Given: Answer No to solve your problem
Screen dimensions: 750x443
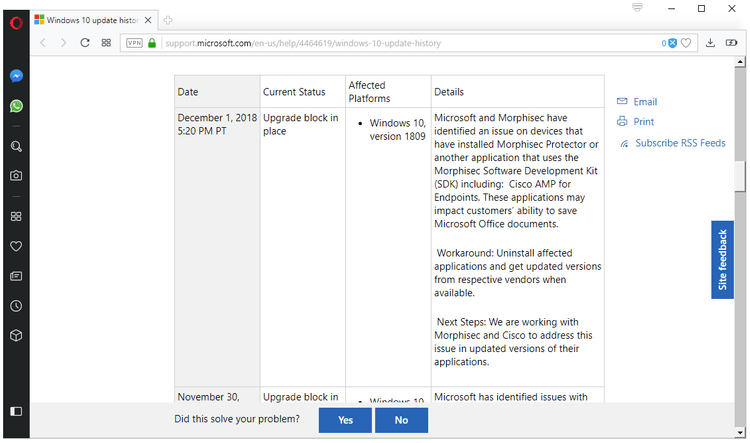Looking at the screenshot, I should click(x=401, y=420).
